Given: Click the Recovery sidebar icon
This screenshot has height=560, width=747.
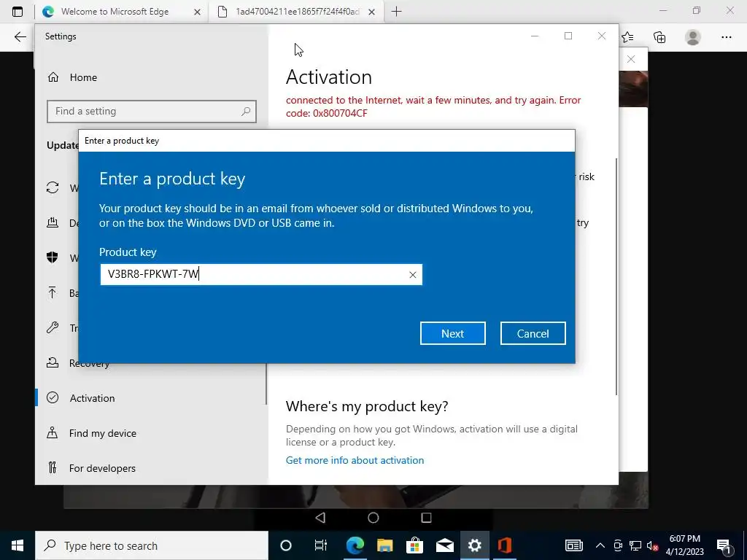Looking at the screenshot, I should click(53, 363).
